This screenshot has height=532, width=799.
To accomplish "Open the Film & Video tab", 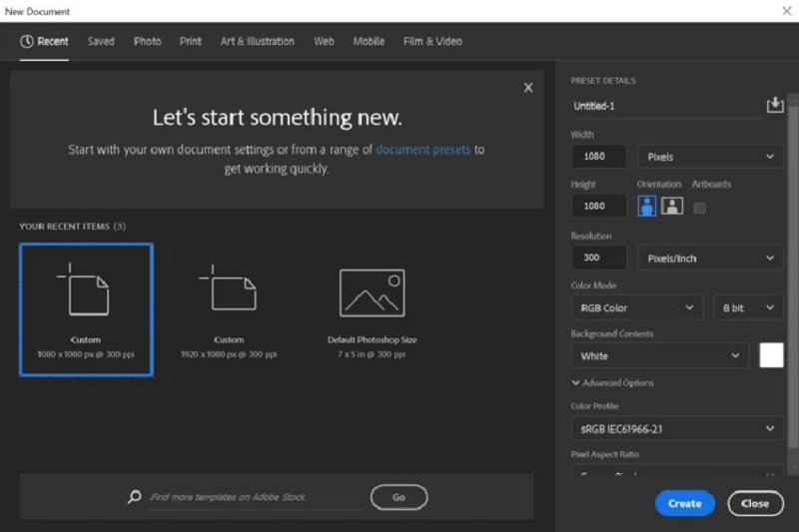I will point(431,42).
